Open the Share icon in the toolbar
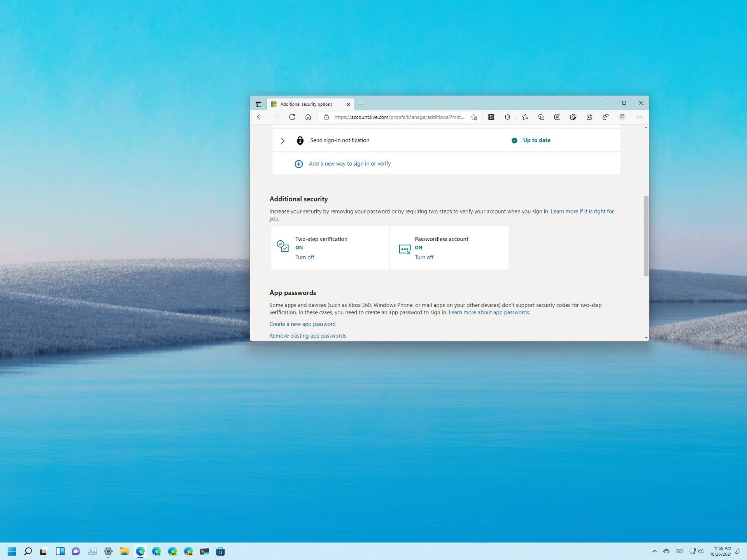Image resolution: width=747 pixels, height=560 pixels. pyautogui.click(x=590, y=117)
